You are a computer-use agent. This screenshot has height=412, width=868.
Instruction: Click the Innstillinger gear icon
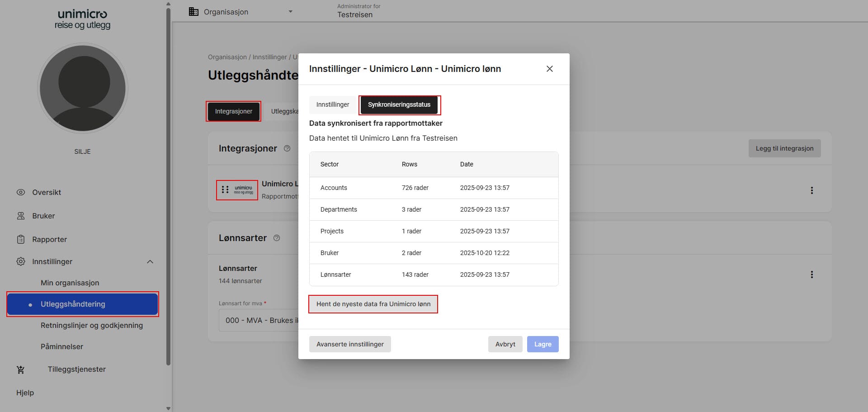21,261
